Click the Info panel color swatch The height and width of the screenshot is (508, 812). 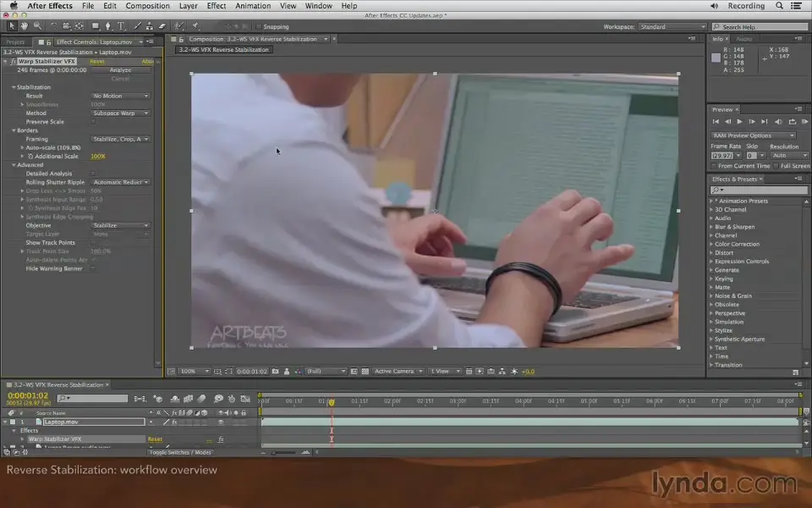pyautogui.click(x=716, y=58)
